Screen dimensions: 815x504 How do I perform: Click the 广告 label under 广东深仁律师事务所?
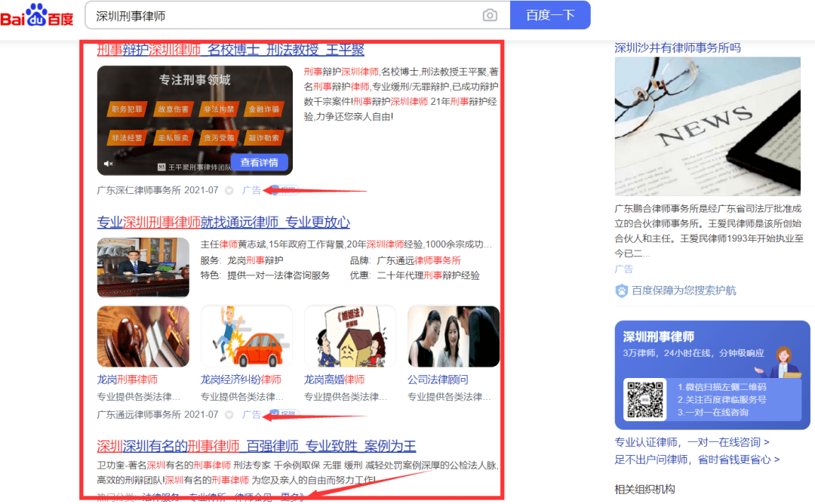coord(251,190)
